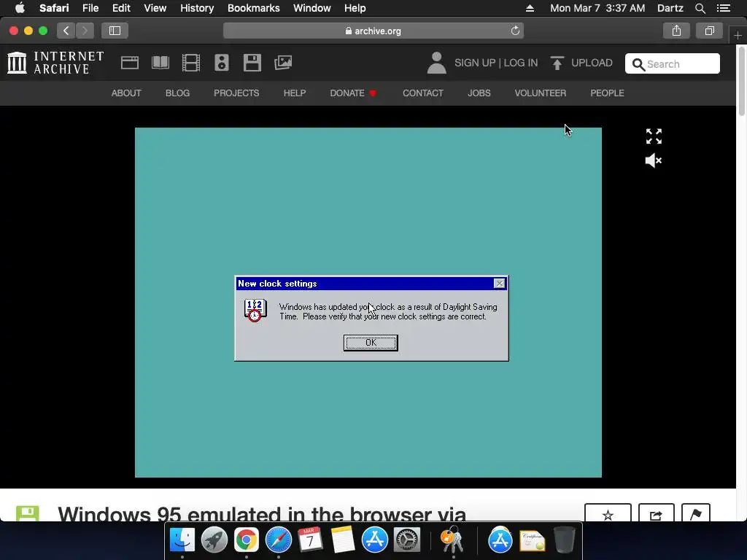Open the Internet Archive home logo
This screenshot has height=560, width=747.
[55, 63]
